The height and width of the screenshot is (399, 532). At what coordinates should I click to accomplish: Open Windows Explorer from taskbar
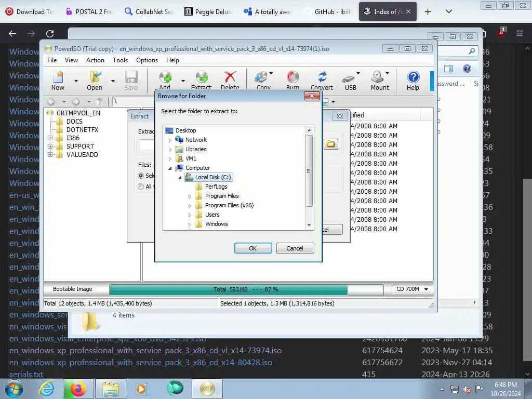(111, 389)
